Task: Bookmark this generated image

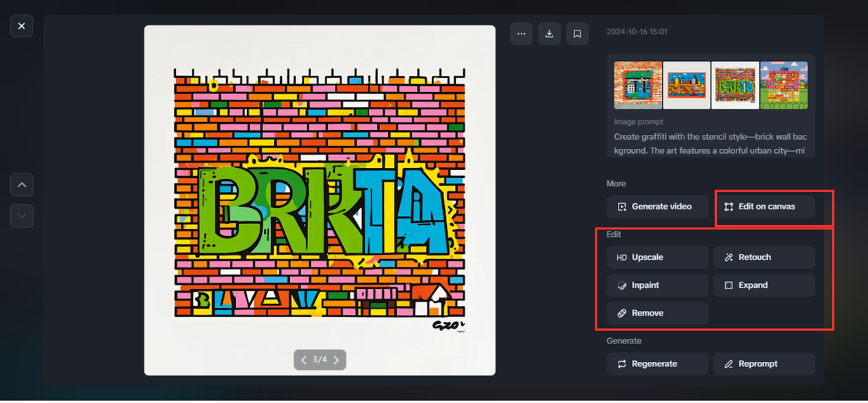Action: click(x=577, y=33)
